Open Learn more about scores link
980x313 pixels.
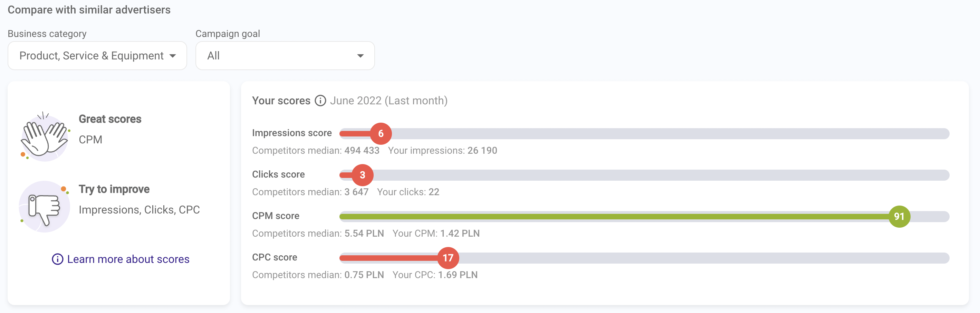pos(128,259)
